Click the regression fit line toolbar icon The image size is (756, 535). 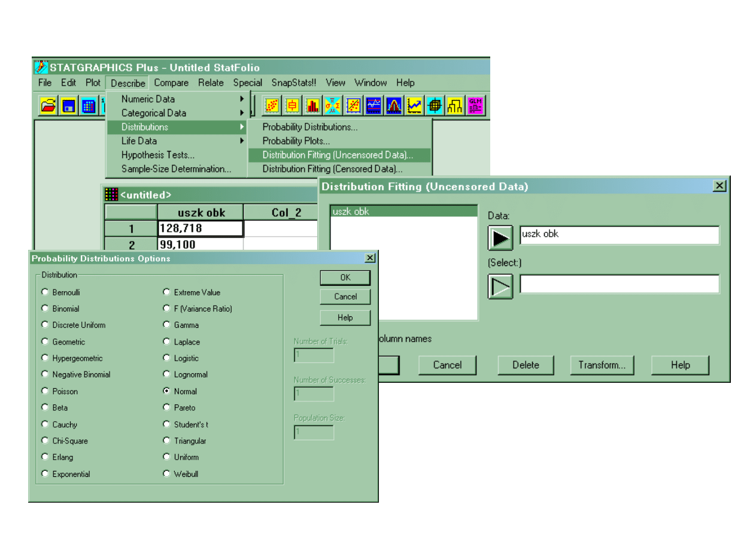point(354,105)
